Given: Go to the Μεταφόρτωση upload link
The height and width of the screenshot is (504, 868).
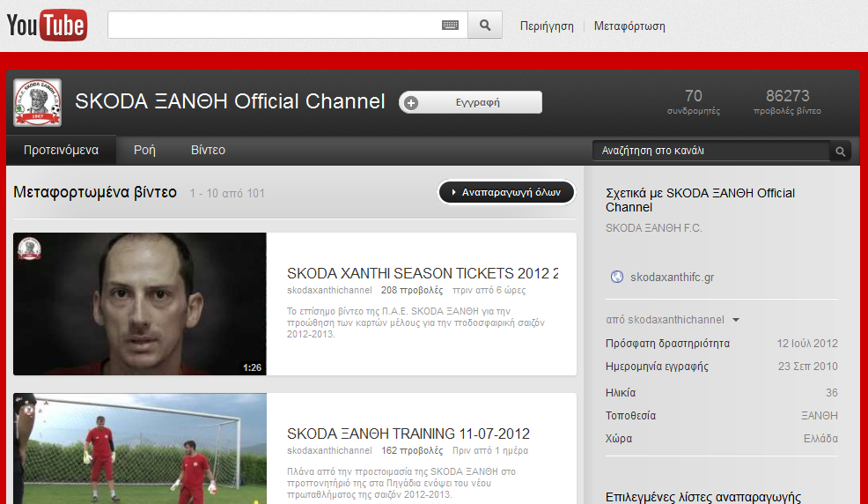Looking at the screenshot, I should click(629, 26).
